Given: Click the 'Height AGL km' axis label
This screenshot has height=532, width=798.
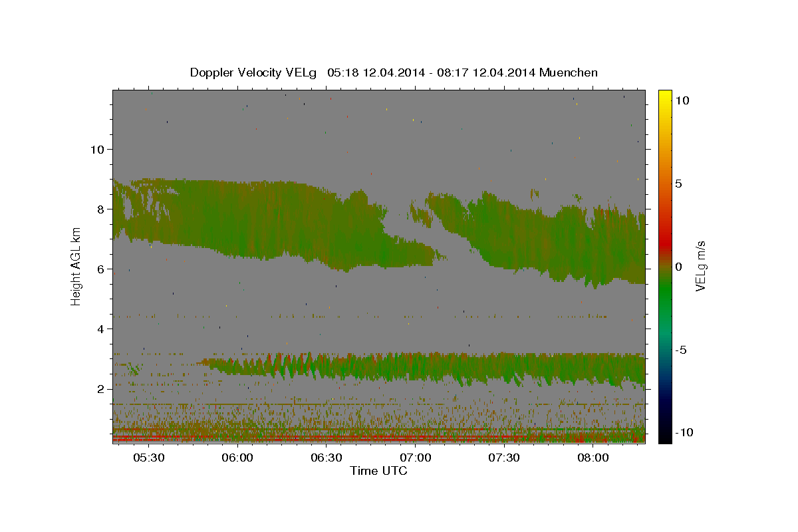Looking at the screenshot, I should pyautogui.click(x=76, y=267).
